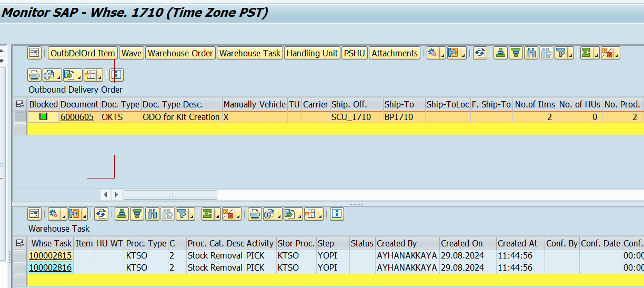Click the Whse Task column header
Screen dimensions: 644x288
(51, 243)
